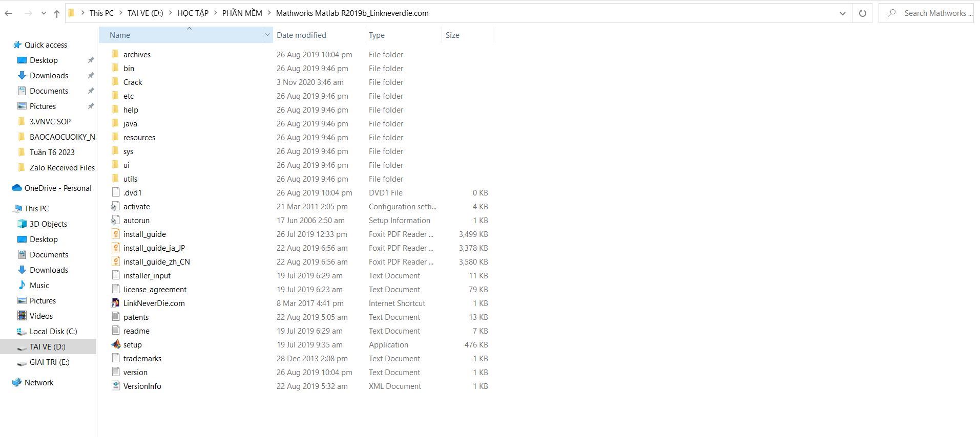Image resolution: width=980 pixels, height=437 pixels.
Task: Click the PHẦN MỀM breadcrumb in the address path
Action: 242,13
